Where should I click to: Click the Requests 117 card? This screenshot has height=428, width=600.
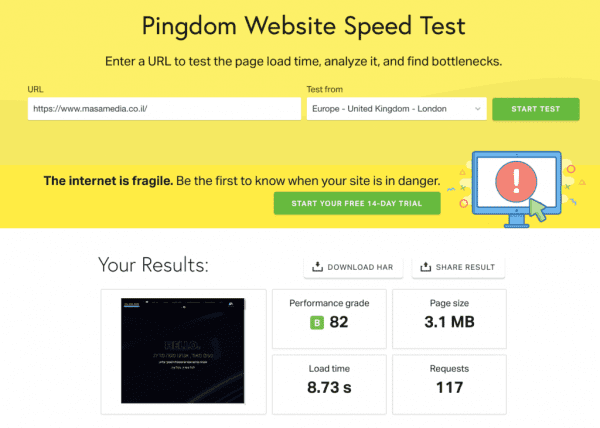coord(449,381)
